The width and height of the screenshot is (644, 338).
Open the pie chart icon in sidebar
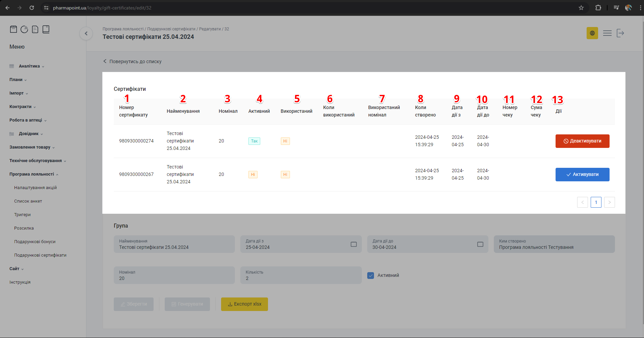click(x=24, y=29)
